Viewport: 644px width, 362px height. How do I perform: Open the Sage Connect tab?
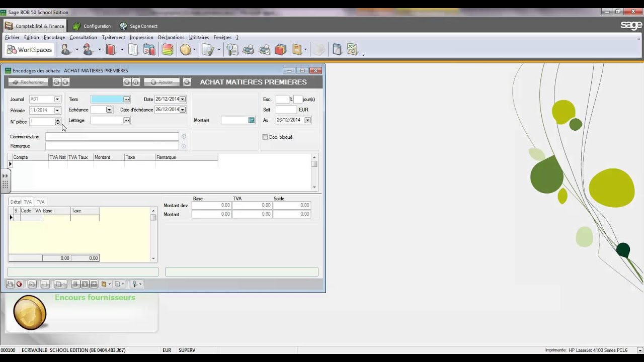[x=138, y=26]
